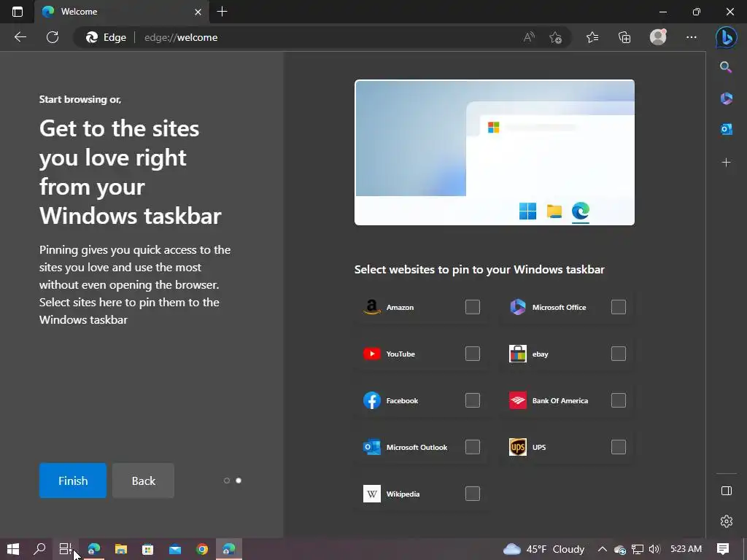Launch Google Chrome from taskbar
The image size is (747, 560).
202,549
